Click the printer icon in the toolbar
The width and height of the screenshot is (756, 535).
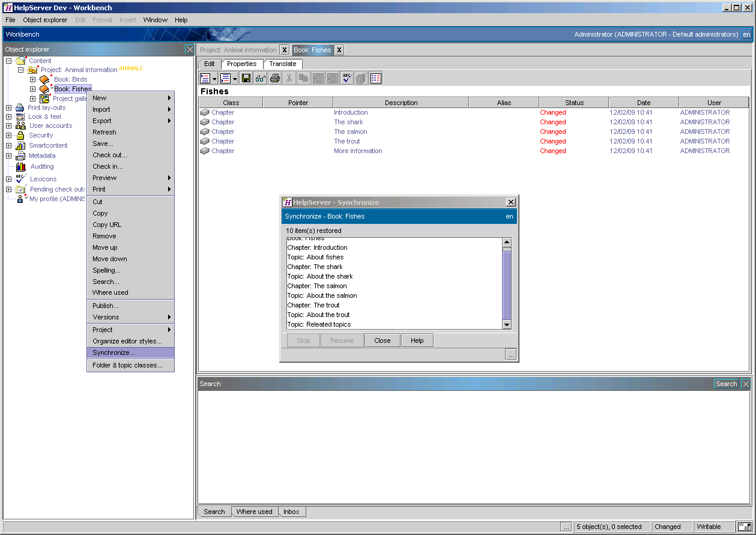pyautogui.click(x=275, y=78)
